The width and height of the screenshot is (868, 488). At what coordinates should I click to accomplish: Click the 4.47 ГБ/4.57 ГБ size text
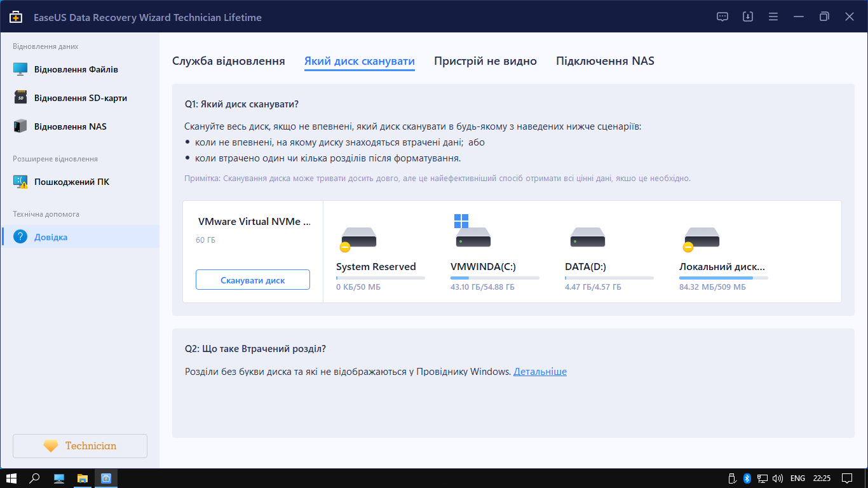pos(593,288)
